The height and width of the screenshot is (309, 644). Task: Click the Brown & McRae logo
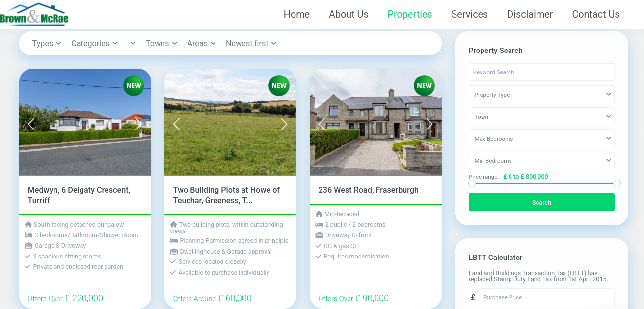34,14
